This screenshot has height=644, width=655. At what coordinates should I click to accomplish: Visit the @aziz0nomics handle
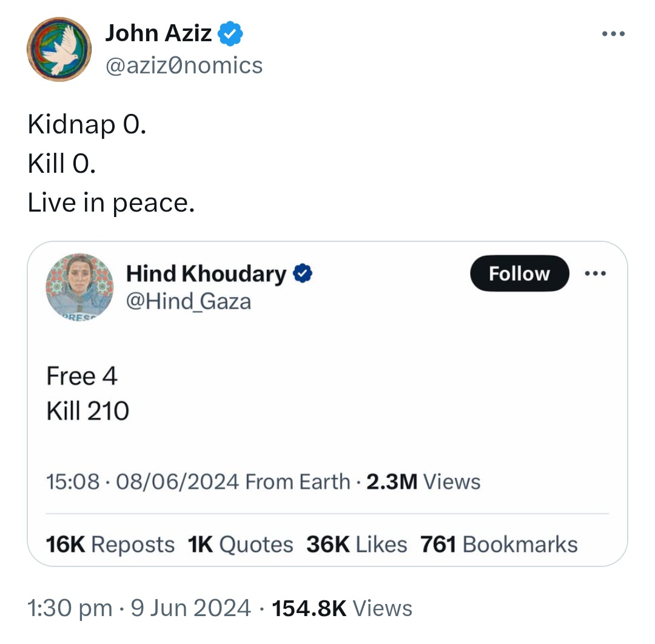184,65
